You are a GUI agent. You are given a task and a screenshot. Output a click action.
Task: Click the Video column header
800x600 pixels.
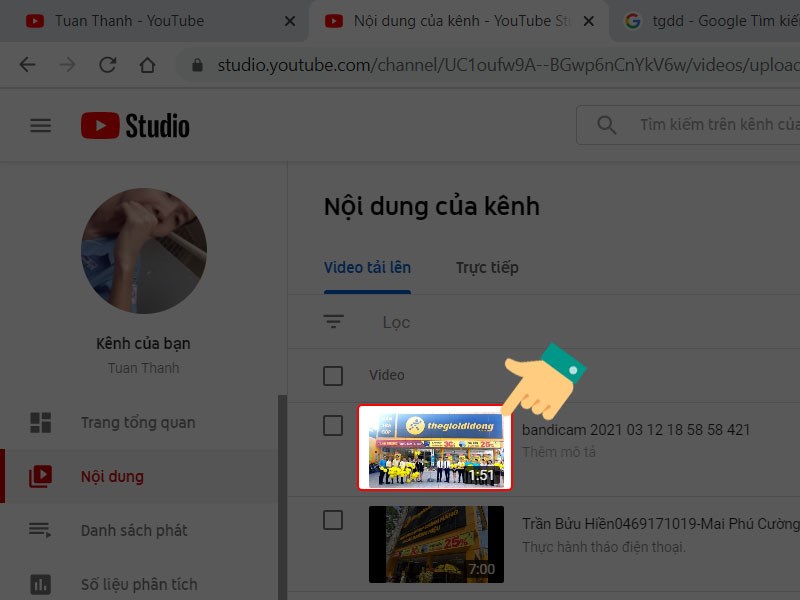pyautogui.click(x=387, y=375)
